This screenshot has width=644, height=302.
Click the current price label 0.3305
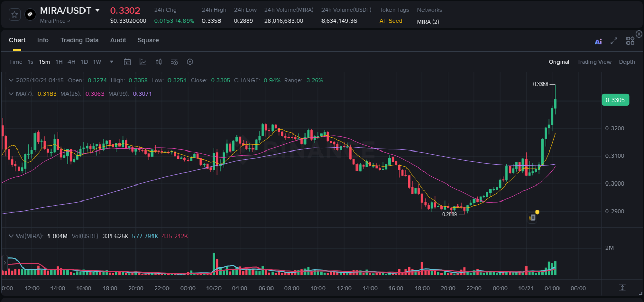click(615, 99)
